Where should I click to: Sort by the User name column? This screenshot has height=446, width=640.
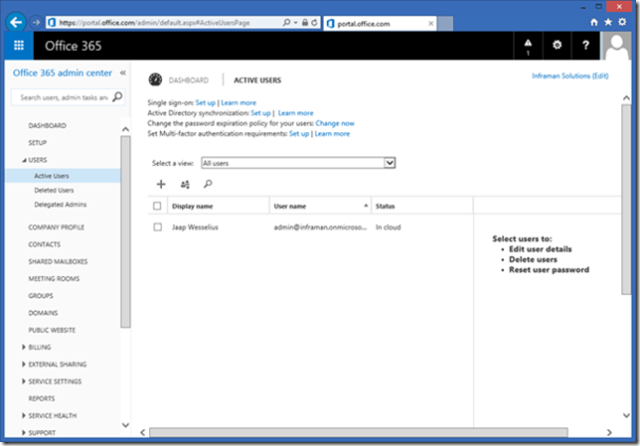point(320,206)
